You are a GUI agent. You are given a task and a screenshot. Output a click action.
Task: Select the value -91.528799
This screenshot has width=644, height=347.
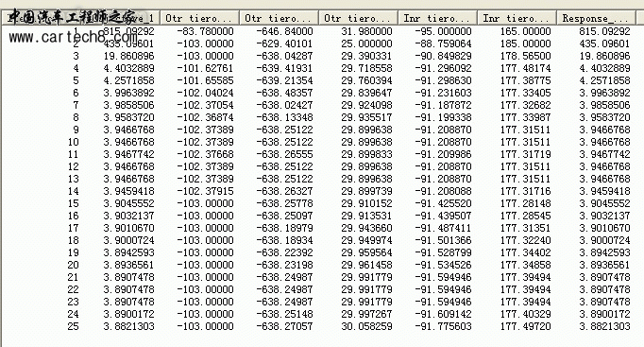coord(443,253)
